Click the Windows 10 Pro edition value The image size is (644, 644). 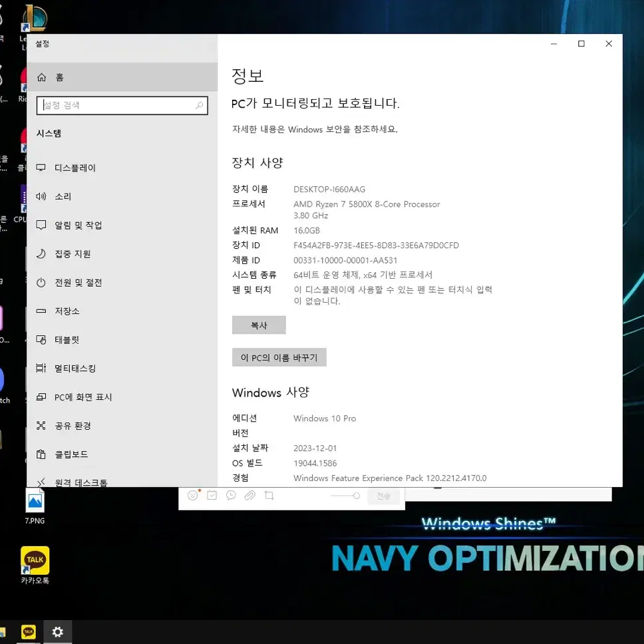[325, 418]
